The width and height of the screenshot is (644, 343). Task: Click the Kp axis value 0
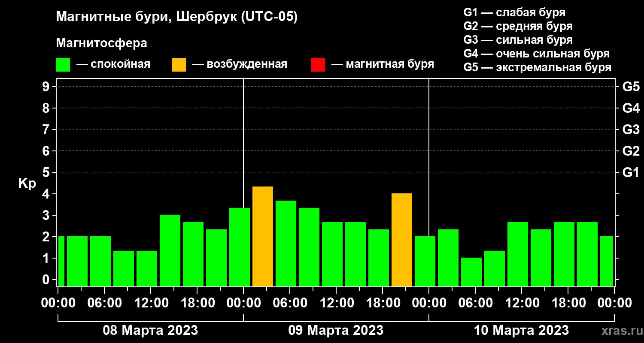point(47,280)
